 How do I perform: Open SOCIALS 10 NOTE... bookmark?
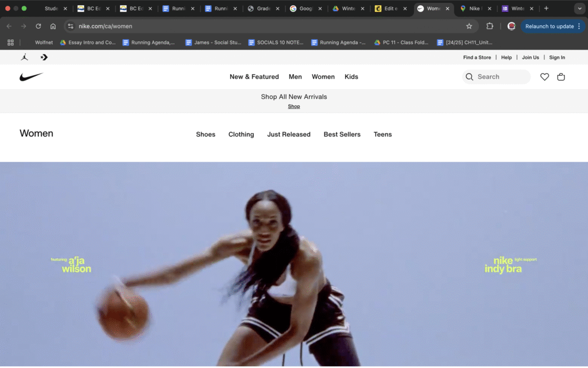pos(276,43)
